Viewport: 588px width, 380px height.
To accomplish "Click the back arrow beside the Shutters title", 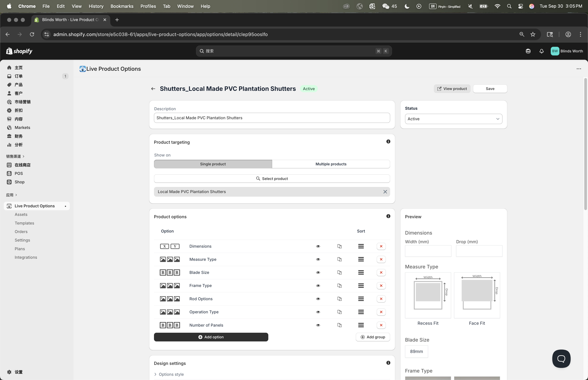I will click(153, 89).
